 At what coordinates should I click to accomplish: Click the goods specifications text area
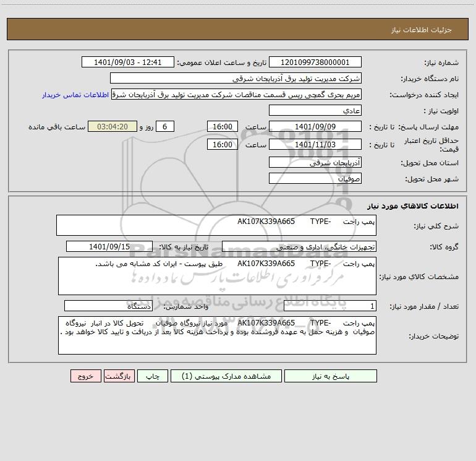pos(217,276)
